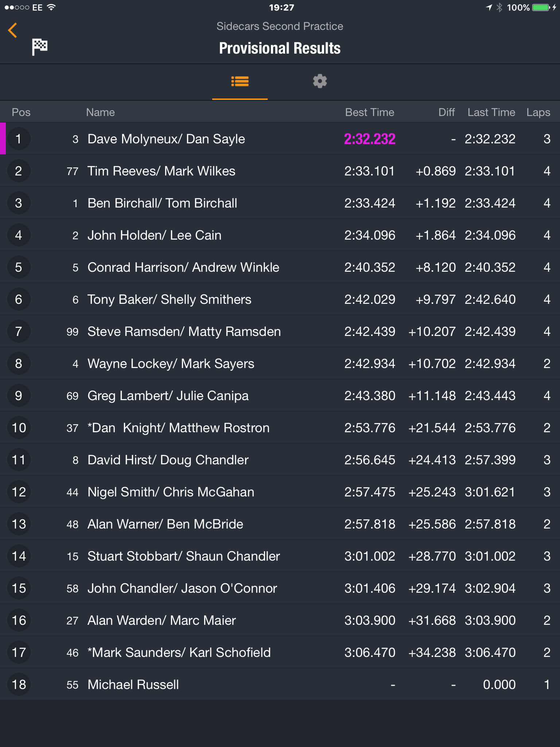Select Tim Reeves/ Mark Wilkes row
560x747 pixels.
pyautogui.click(x=280, y=171)
